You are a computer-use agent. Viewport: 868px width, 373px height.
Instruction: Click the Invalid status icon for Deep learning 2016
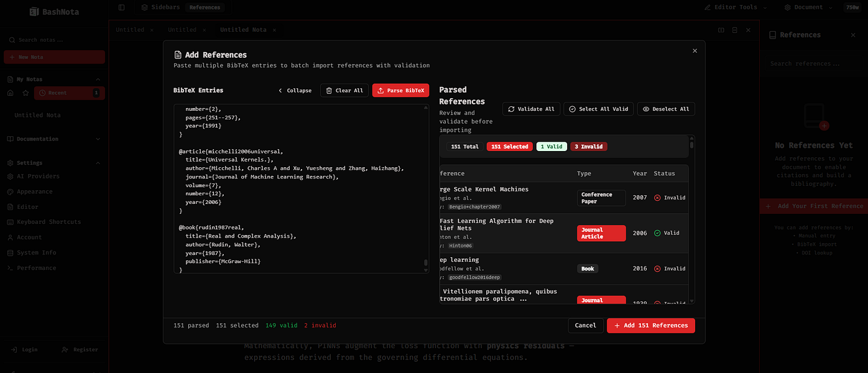(x=657, y=269)
